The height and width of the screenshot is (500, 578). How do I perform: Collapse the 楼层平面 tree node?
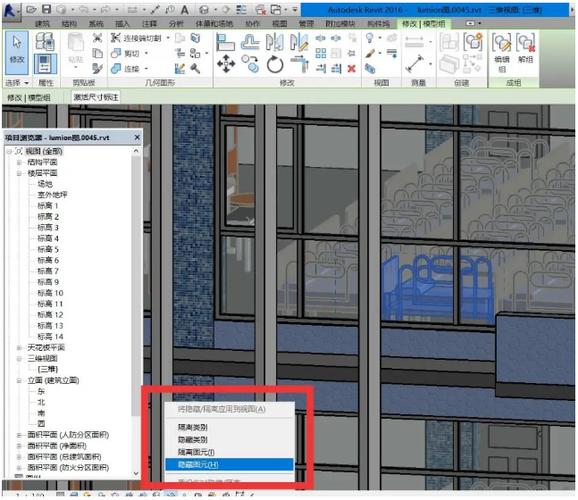coord(19,173)
